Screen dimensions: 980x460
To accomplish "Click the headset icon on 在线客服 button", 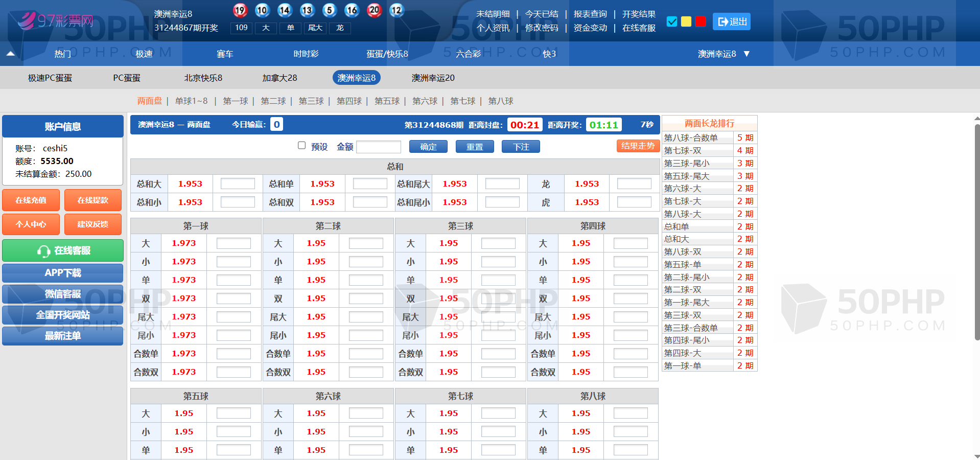I will (x=43, y=251).
